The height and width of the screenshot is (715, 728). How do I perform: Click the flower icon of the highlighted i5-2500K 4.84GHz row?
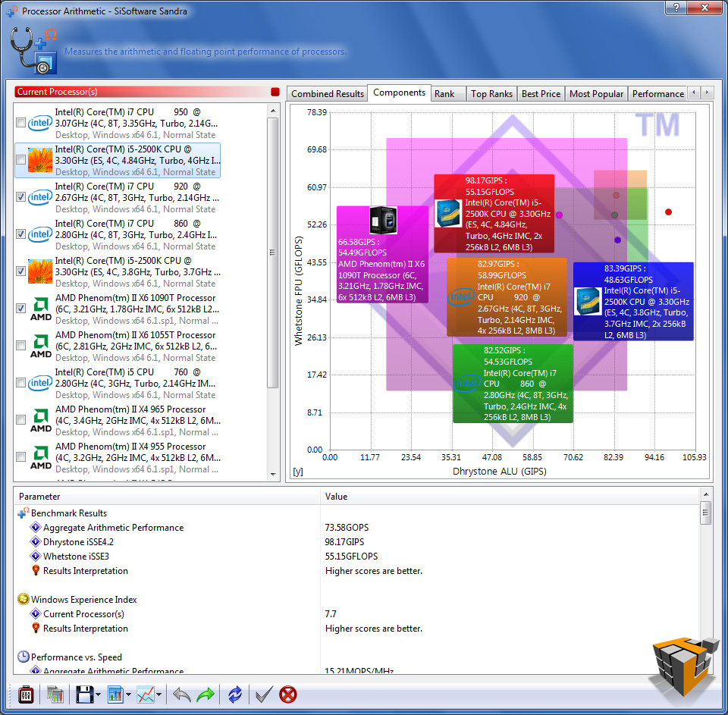(x=40, y=160)
